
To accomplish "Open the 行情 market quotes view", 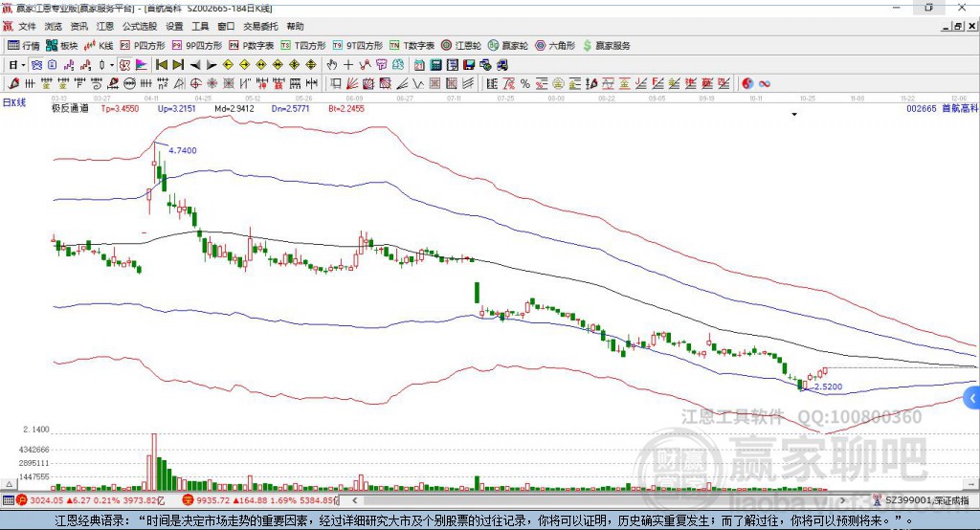I will tap(23, 46).
